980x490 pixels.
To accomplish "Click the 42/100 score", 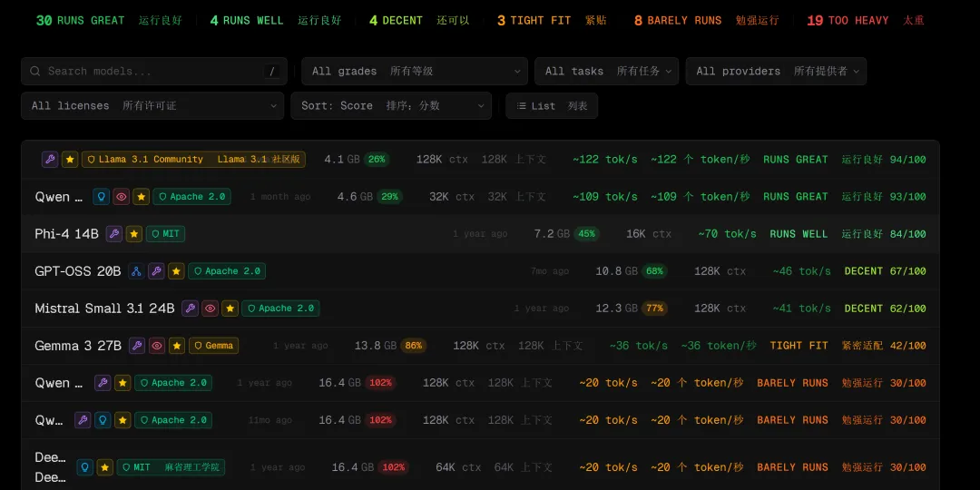I will pos(907,346).
